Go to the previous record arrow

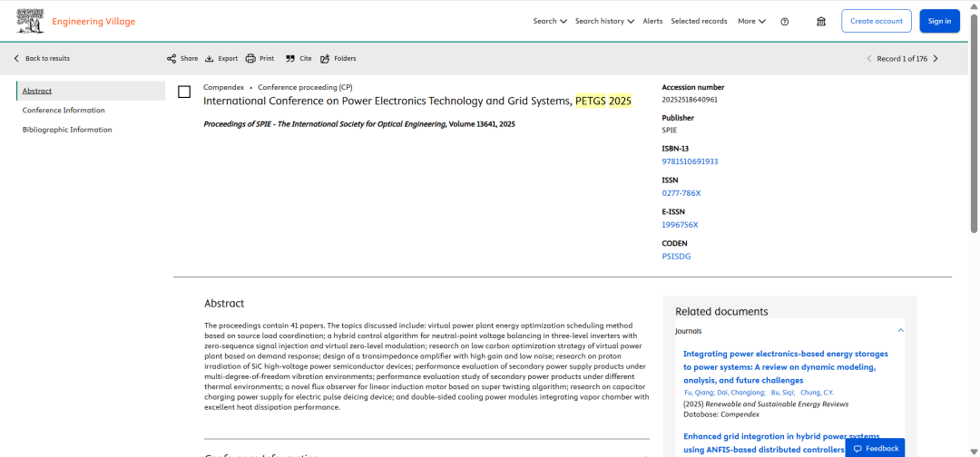click(x=868, y=59)
